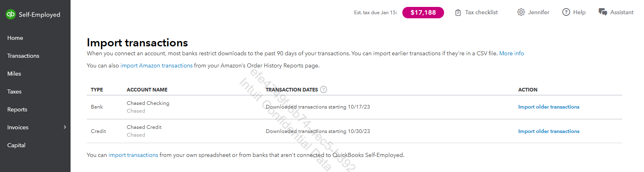Open Capital in the sidebar
Image resolution: width=644 pixels, height=172 pixels.
pyautogui.click(x=16, y=145)
